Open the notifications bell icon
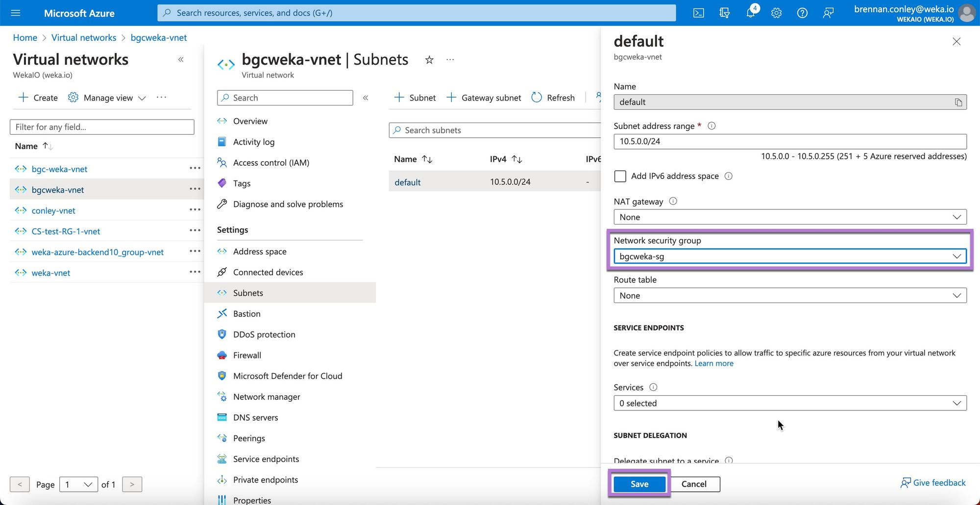 coord(750,13)
